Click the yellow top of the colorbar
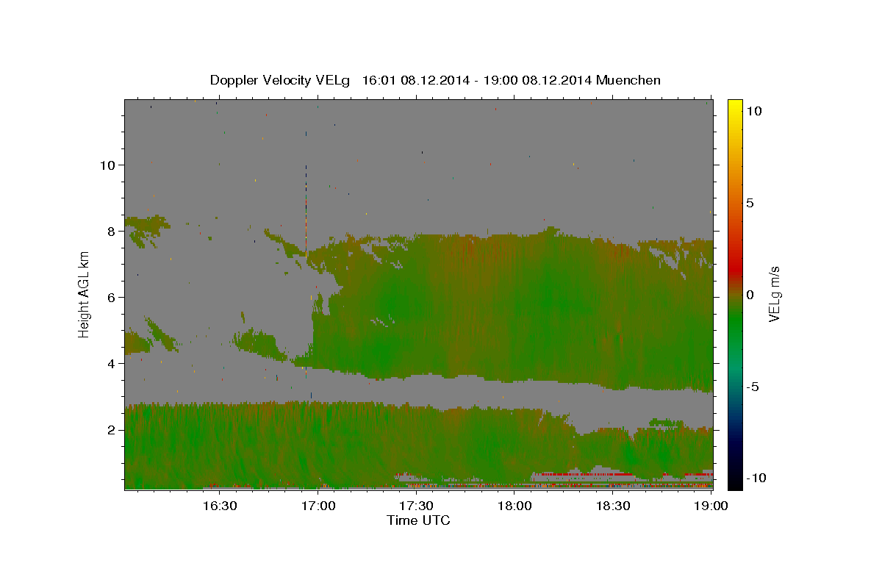Image resolution: width=882 pixels, height=588 pixels. [x=735, y=107]
